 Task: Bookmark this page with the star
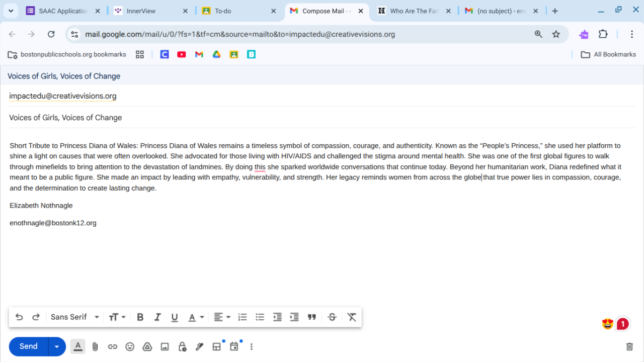coord(556,34)
